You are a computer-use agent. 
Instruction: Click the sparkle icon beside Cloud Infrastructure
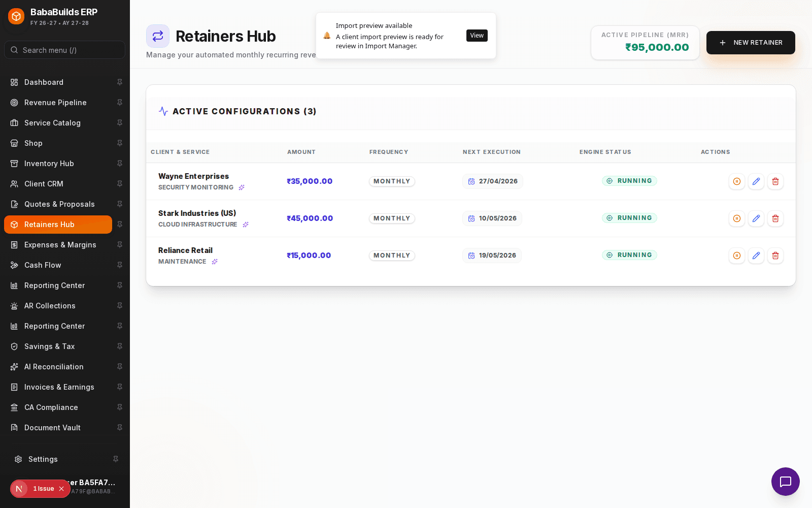point(246,225)
